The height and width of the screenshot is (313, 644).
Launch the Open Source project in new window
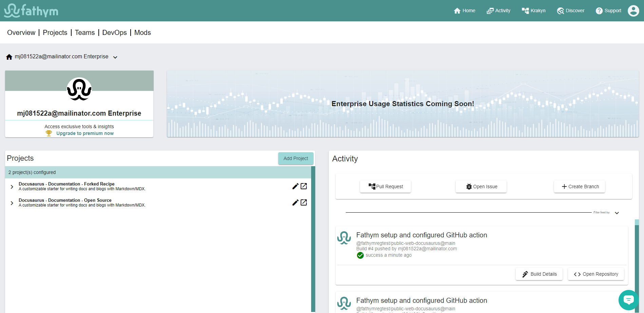tap(304, 202)
